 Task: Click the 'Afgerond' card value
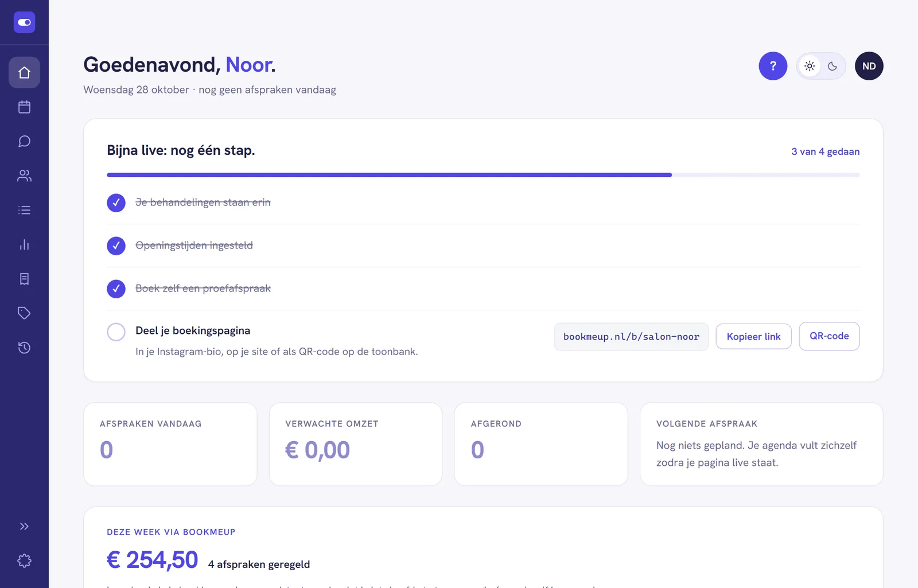pyautogui.click(x=477, y=450)
